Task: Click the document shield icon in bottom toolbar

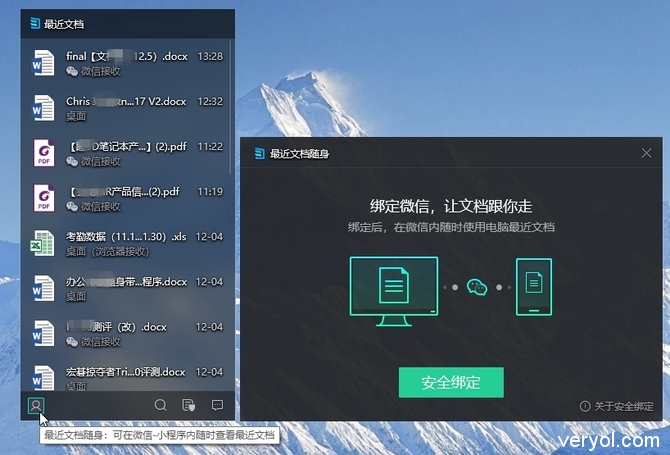Action: click(188, 405)
